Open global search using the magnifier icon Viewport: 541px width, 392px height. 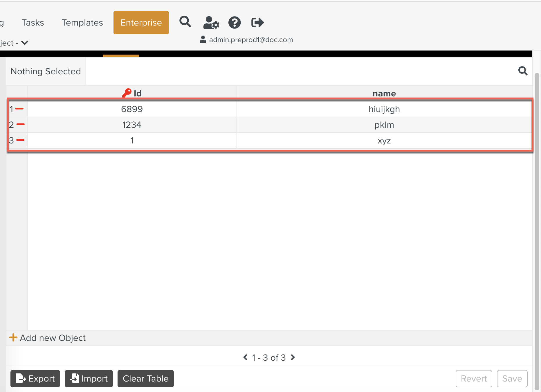(185, 22)
